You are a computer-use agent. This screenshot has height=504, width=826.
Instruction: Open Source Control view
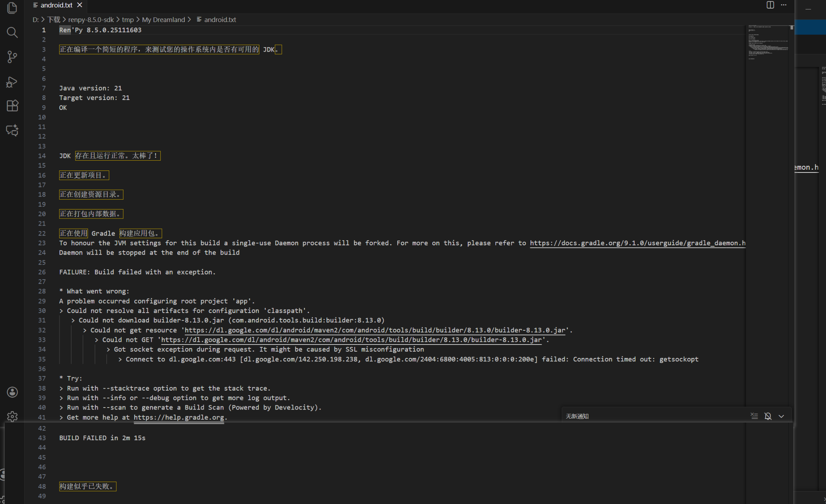12,57
